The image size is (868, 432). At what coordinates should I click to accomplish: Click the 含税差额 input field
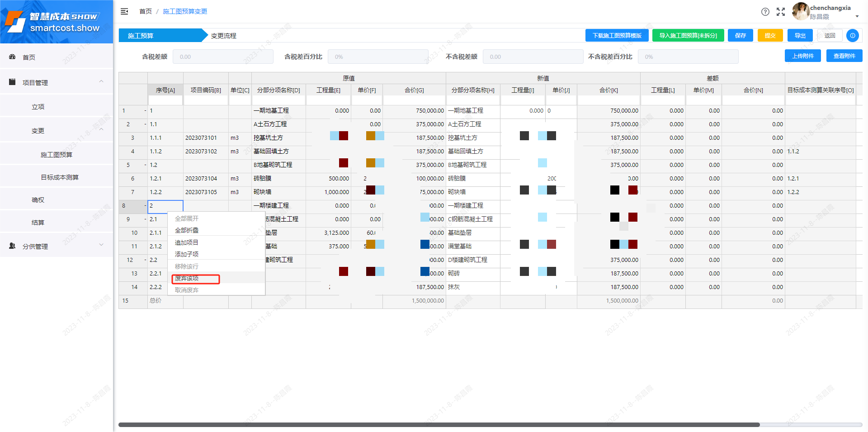point(222,57)
